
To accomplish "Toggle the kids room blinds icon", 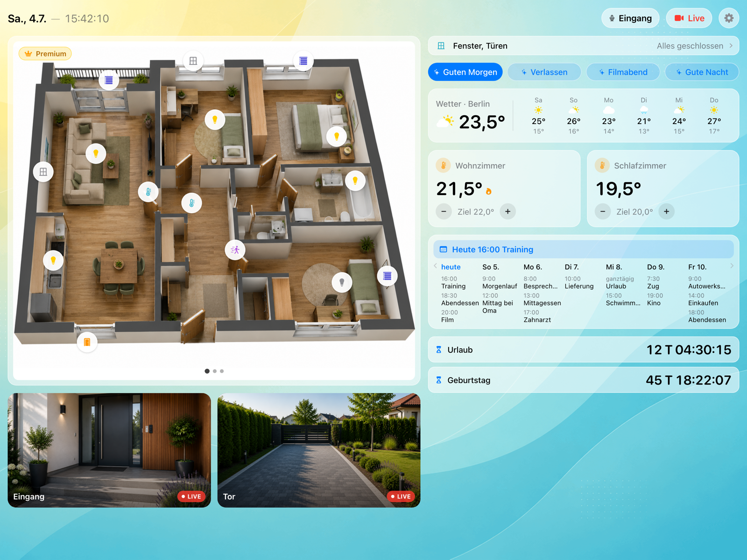I will tap(387, 276).
